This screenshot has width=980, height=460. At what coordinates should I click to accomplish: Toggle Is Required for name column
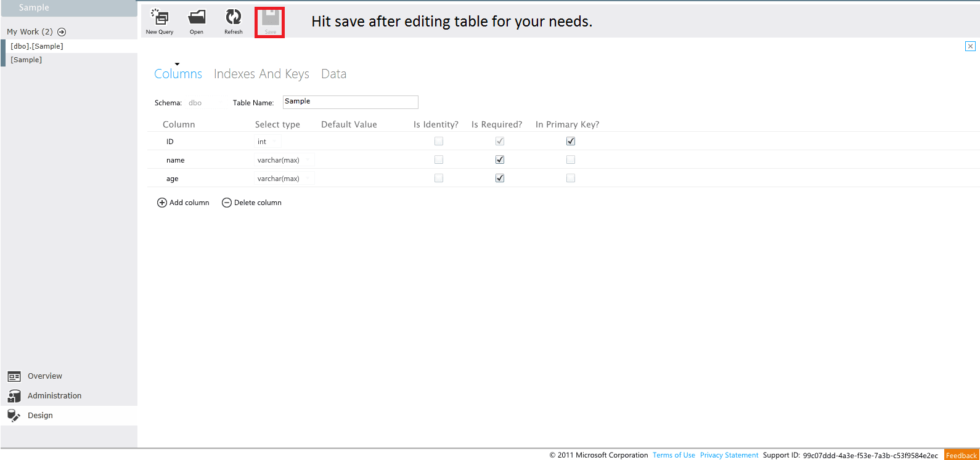click(500, 159)
